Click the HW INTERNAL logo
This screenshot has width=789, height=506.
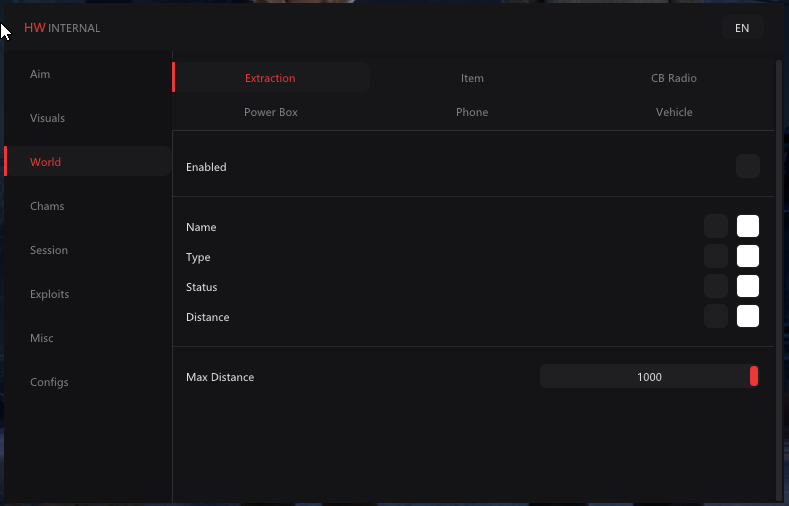[x=62, y=28]
